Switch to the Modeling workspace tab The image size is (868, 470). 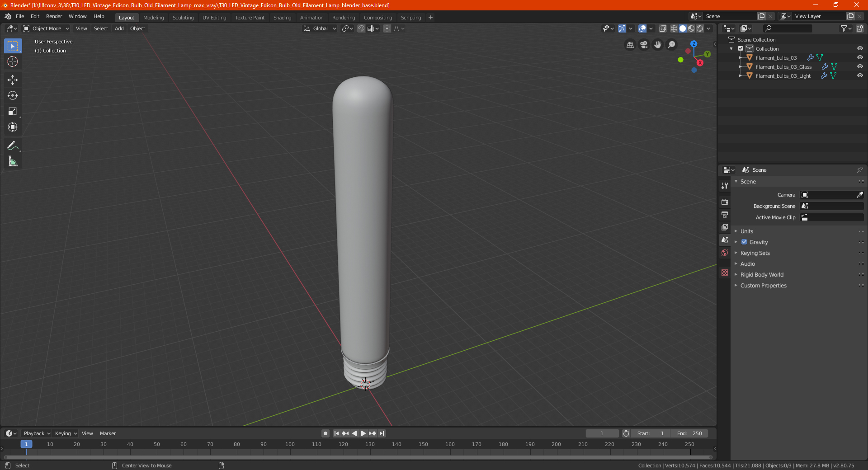153,18
